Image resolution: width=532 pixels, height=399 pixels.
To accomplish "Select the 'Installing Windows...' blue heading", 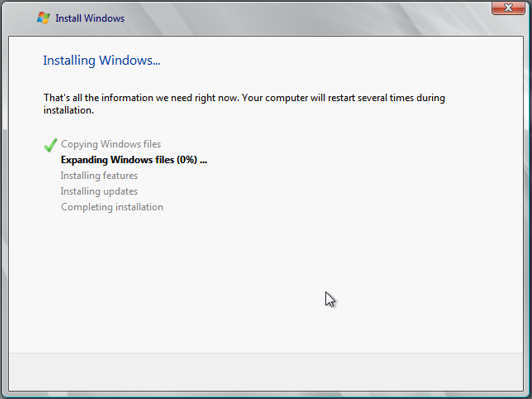I will [101, 61].
